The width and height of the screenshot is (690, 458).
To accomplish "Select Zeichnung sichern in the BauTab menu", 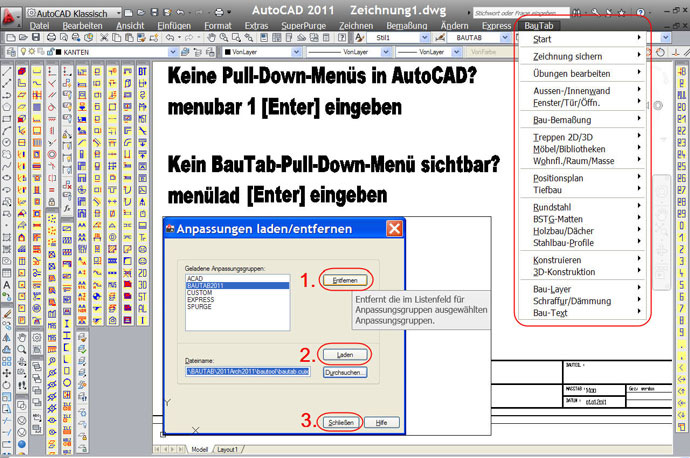I will click(583, 56).
